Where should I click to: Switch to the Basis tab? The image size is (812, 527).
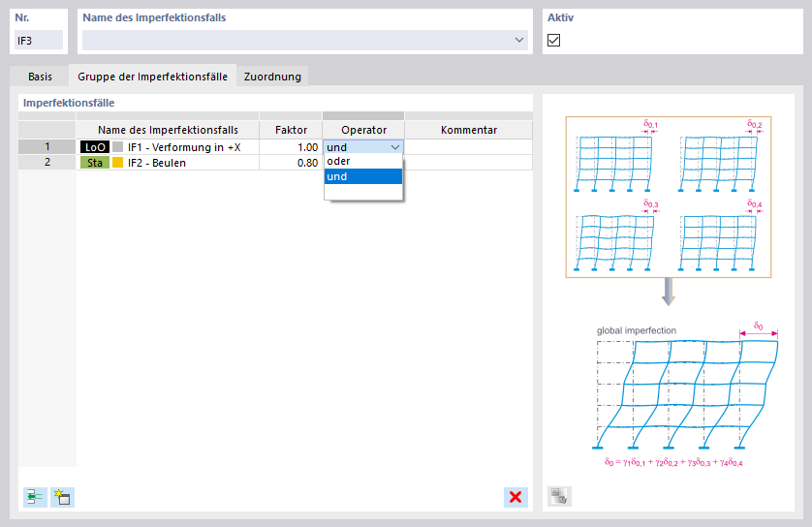40,77
